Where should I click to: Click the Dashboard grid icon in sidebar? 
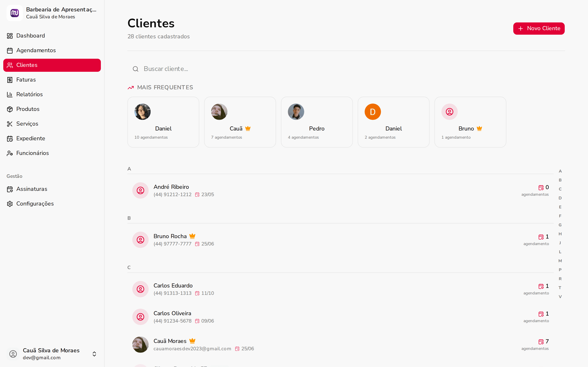coord(10,36)
